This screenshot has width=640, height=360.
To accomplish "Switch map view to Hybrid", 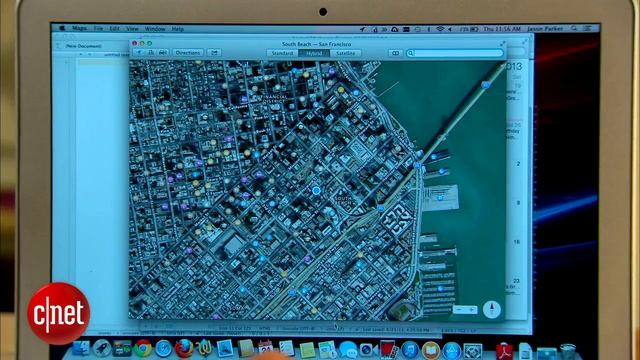I will coord(314,53).
